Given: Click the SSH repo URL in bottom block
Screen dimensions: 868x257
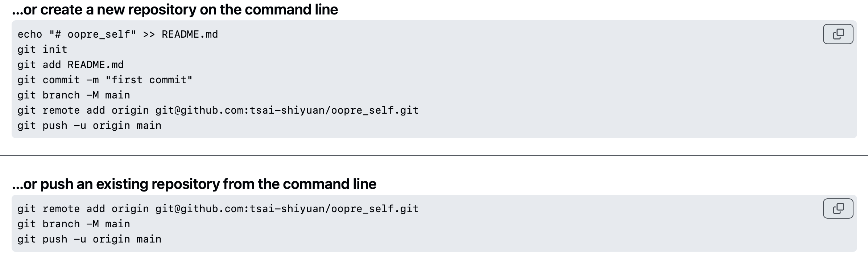Looking at the screenshot, I should coord(287,209).
